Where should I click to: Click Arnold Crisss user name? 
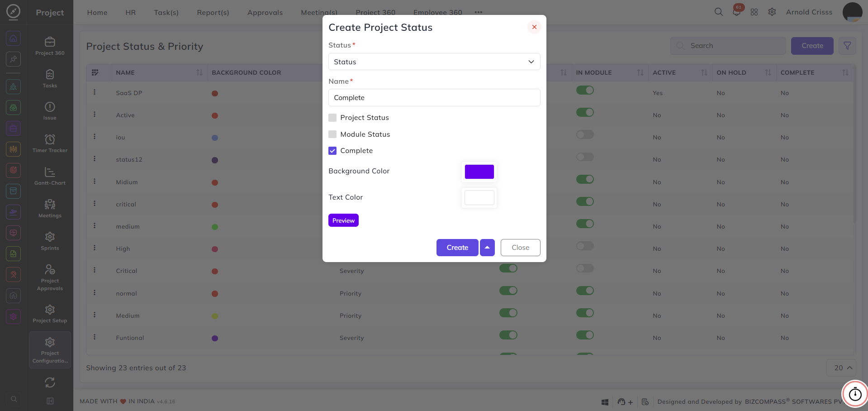(x=809, y=12)
